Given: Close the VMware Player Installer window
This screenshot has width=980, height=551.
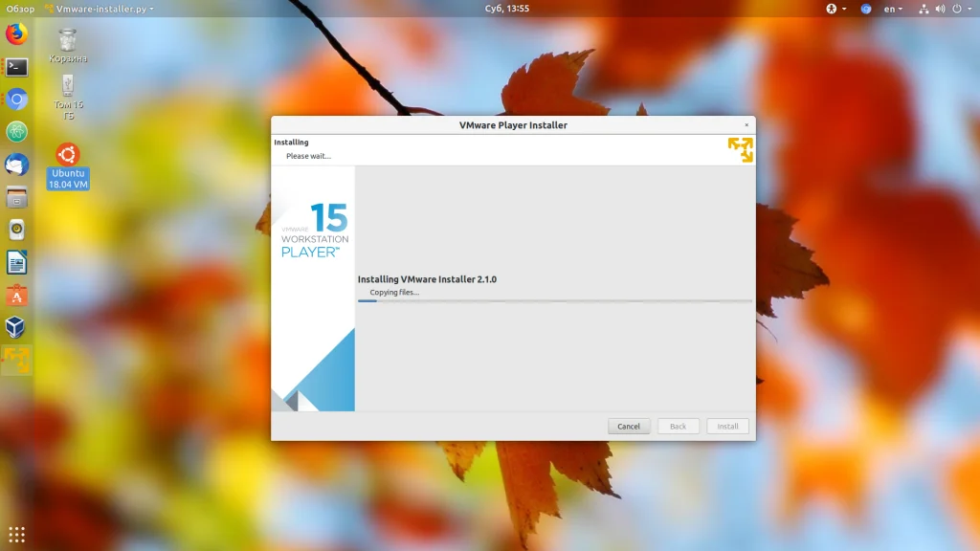Looking at the screenshot, I should 746,125.
